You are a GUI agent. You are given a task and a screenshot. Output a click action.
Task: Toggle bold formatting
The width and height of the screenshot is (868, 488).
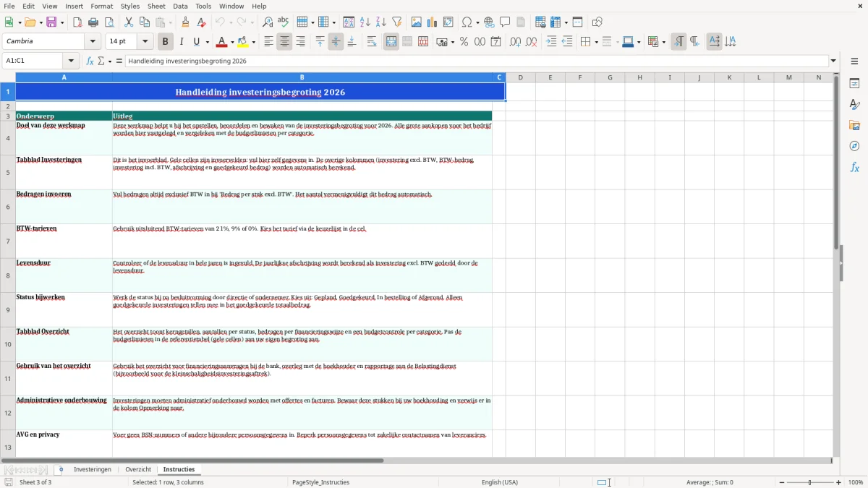coord(165,42)
